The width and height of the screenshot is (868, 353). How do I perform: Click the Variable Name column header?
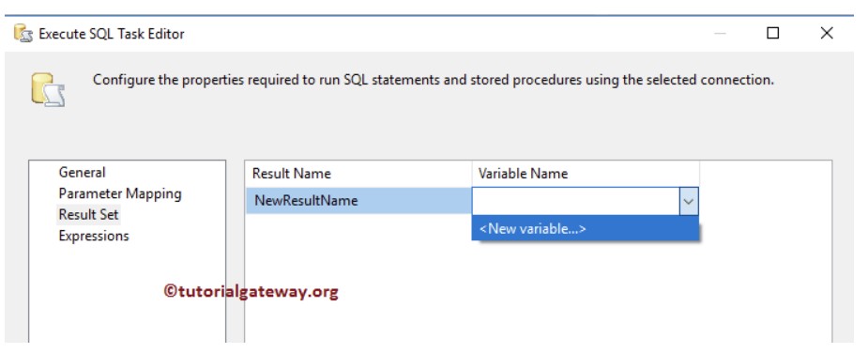(586, 174)
